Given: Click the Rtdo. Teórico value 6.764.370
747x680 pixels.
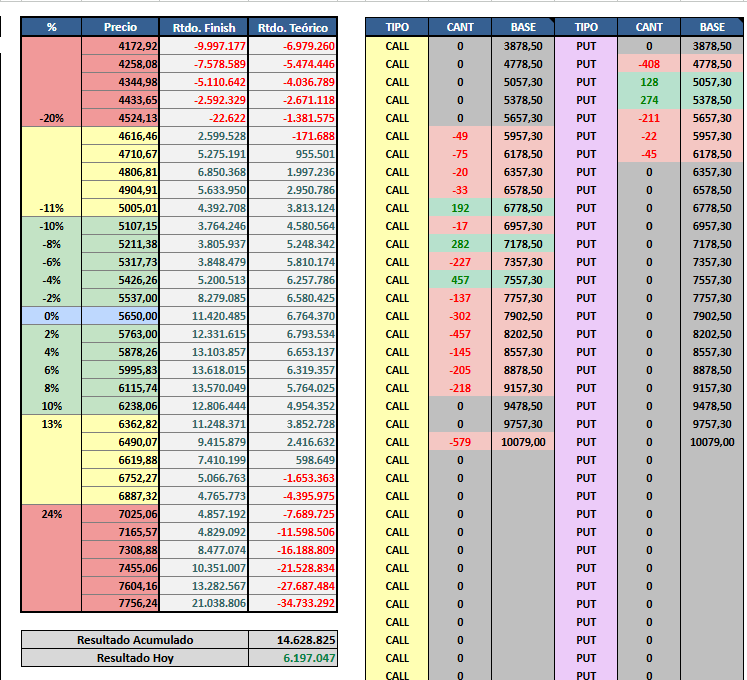Looking at the screenshot, I should click(293, 316).
